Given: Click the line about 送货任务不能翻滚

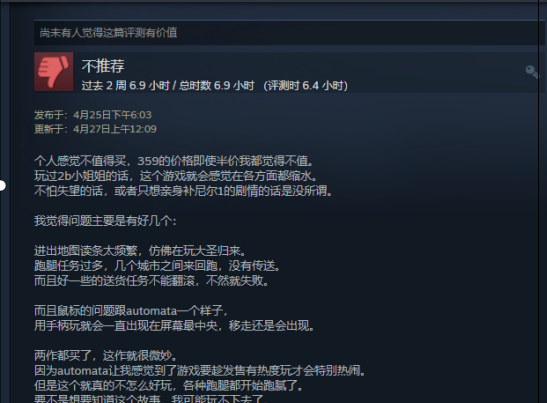Looking at the screenshot, I should 152,281.
